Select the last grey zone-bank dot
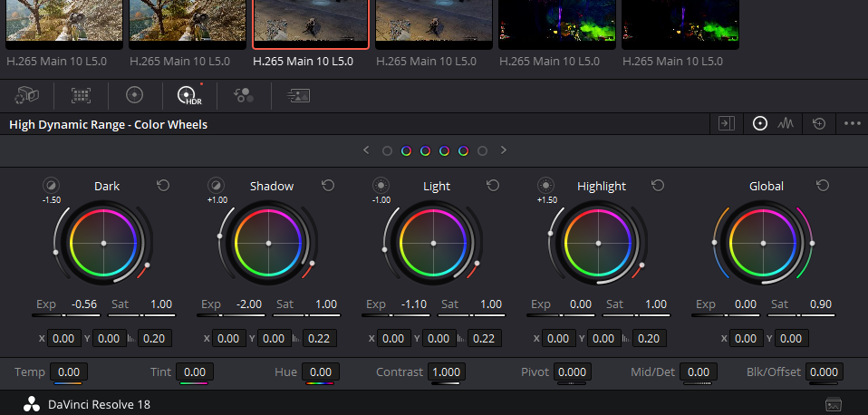Image resolution: width=868 pixels, height=415 pixels. coord(482,150)
